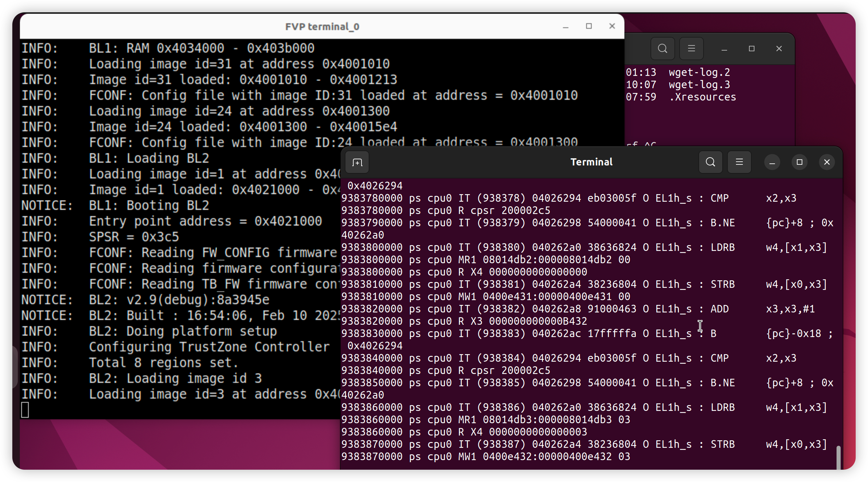Close the FVP terminal_0 window
This screenshot has height=482, width=868.
pyautogui.click(x=612, y=26)
